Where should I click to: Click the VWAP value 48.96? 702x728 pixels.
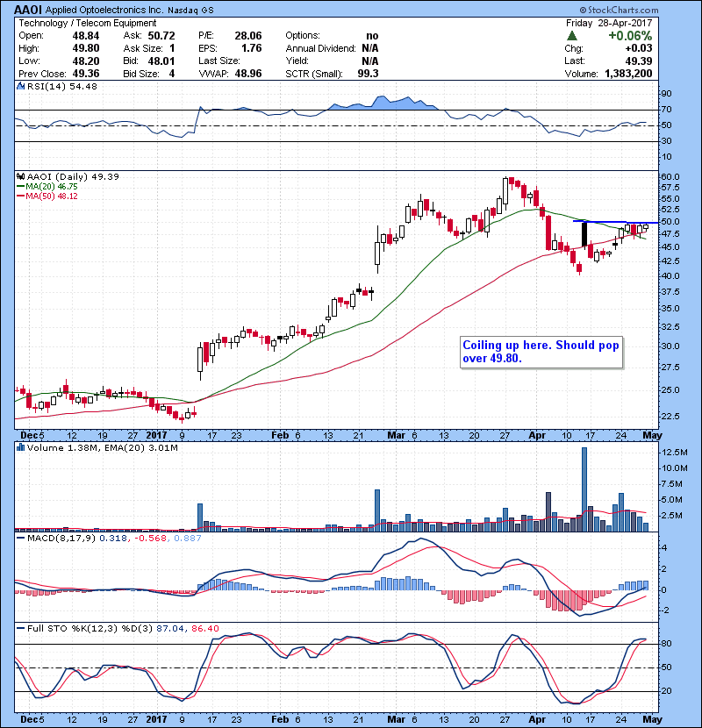(248, 74)
